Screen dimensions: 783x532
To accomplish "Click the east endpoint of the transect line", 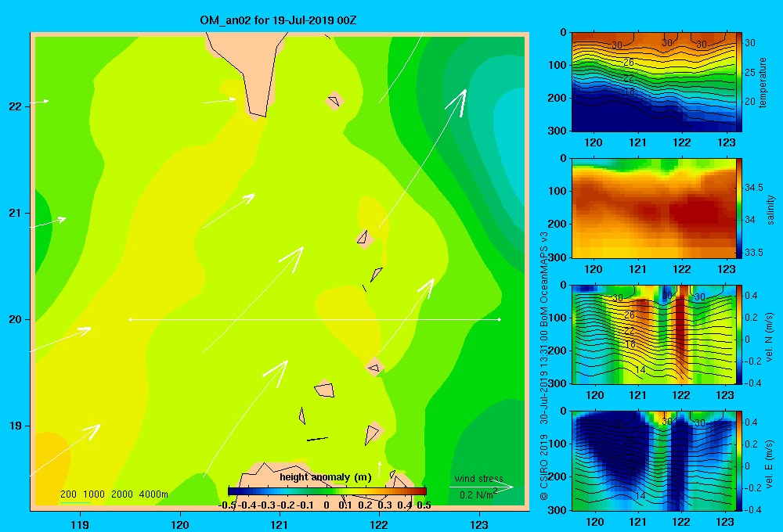I will 500,319.
